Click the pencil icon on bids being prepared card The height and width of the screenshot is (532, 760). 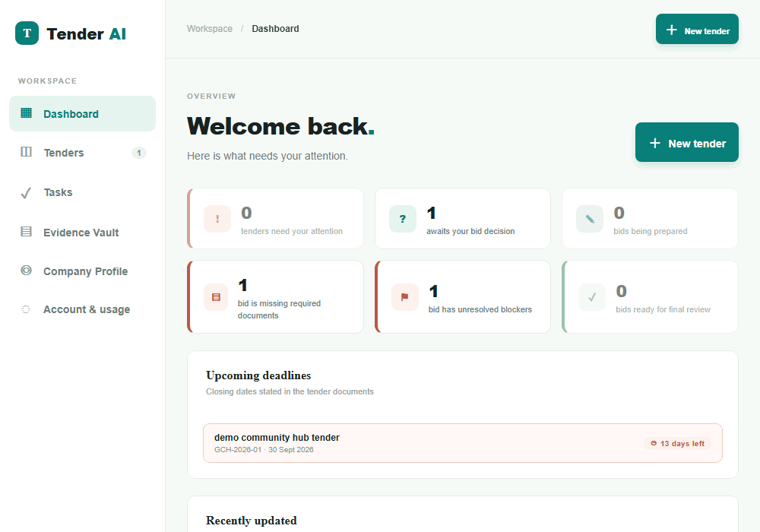(x=590, y=219)
